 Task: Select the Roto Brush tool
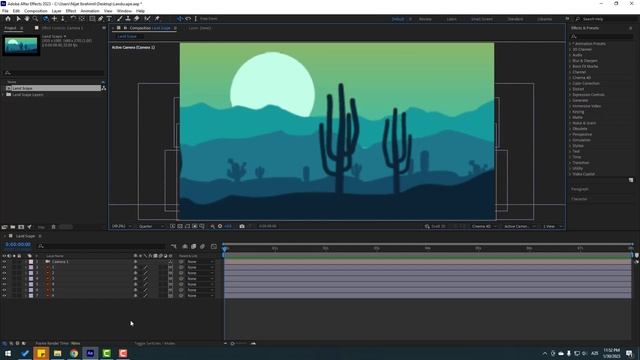[147, 19]
